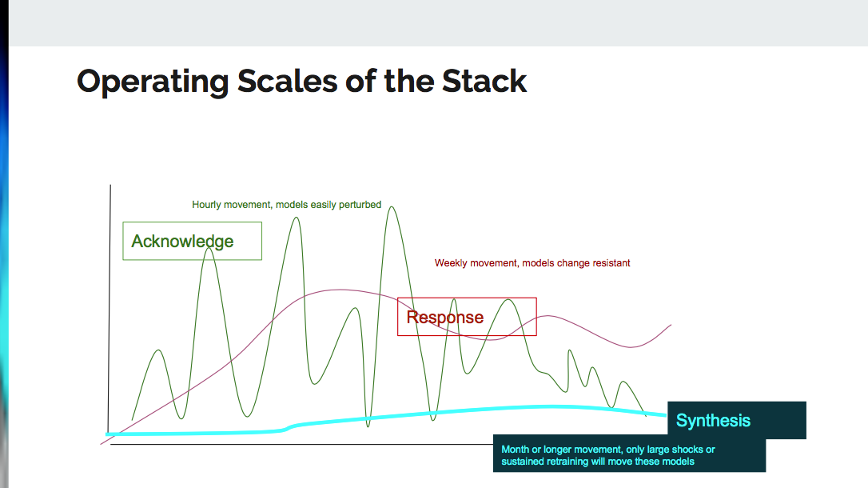
Task: Select the "Month or longer movement" description box
Action: pyautogui.click(x=629, y=455)
